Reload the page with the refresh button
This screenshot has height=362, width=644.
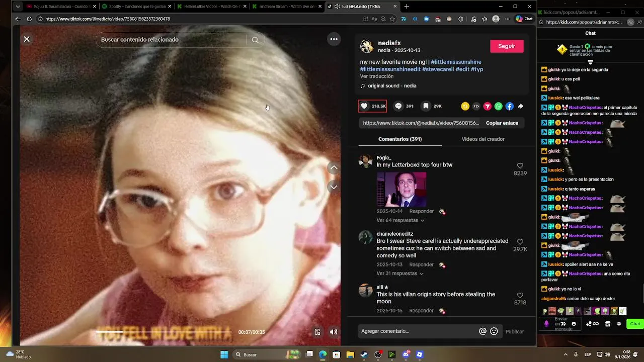click(x=29, y=19)
